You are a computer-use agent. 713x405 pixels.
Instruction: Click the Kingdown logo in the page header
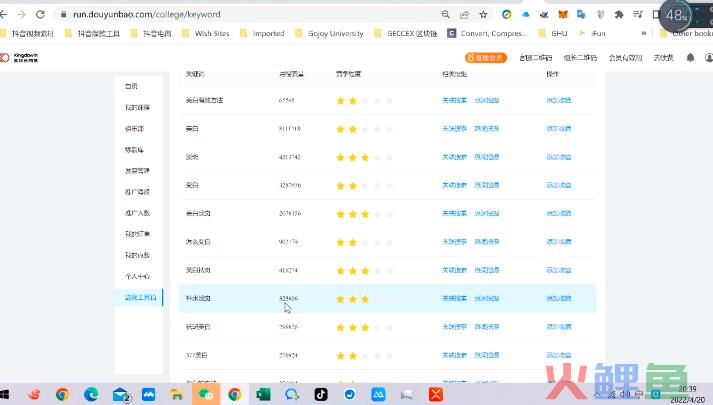pos(19,58)
